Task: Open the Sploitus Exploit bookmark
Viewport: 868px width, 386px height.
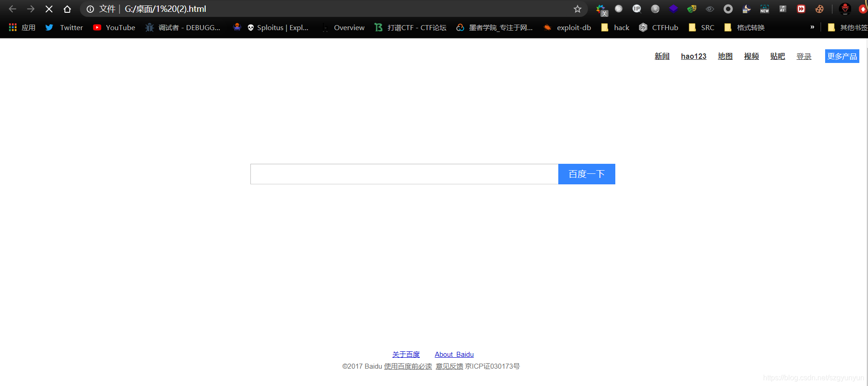Action: [278, 27]
